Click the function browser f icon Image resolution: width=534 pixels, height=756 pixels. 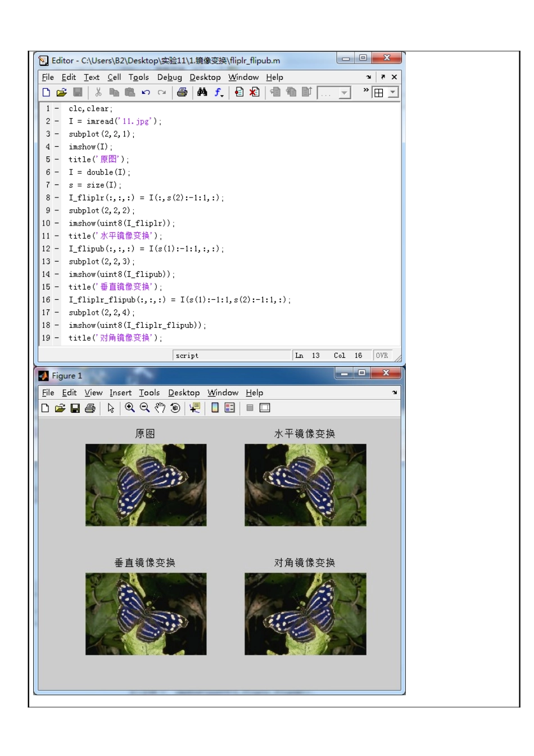(219, 92)
